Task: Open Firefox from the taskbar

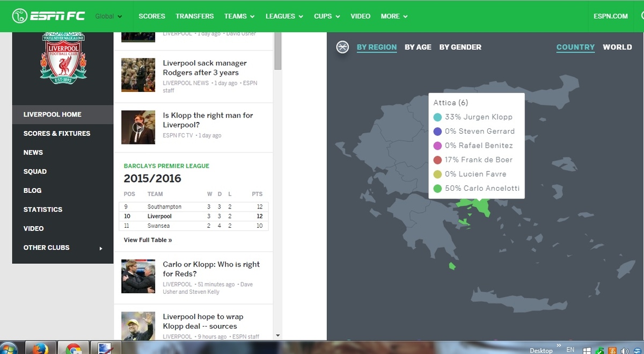Action: point(41,348)
